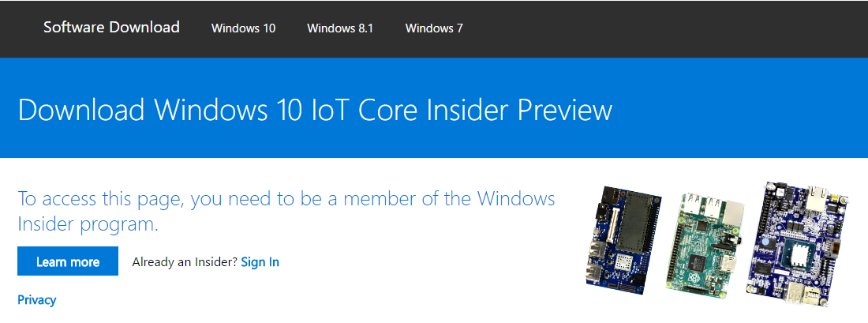The width and height of the screenshot is (868, 323).
Task: Follow the Sign In link
Action: click(260, 261)
